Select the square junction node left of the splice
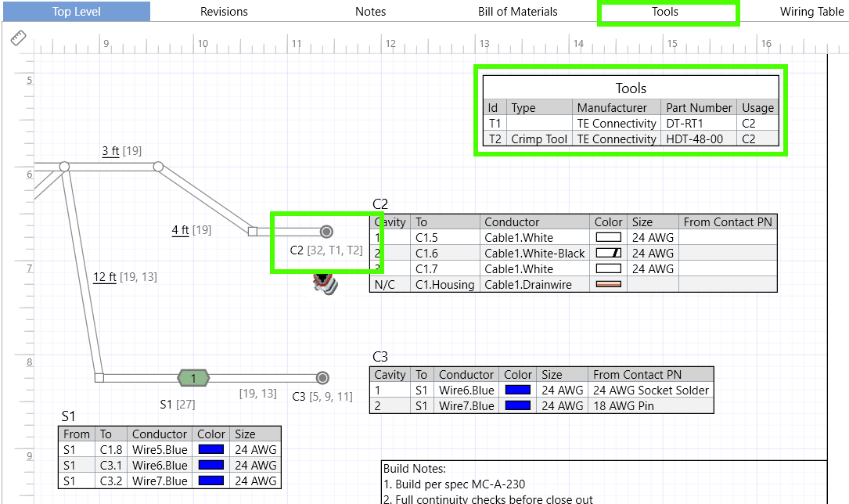This screenshot has width=849, height=504. coord(99,378)
